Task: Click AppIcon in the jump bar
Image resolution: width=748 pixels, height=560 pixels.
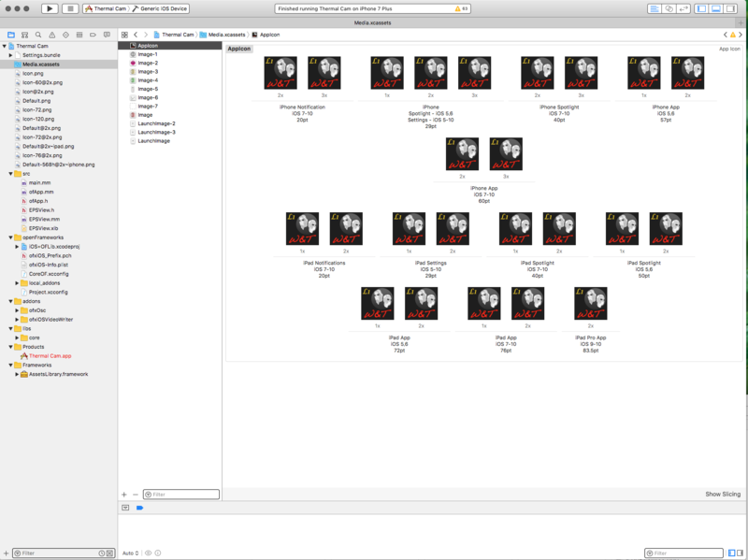Action: click(266, 35)
